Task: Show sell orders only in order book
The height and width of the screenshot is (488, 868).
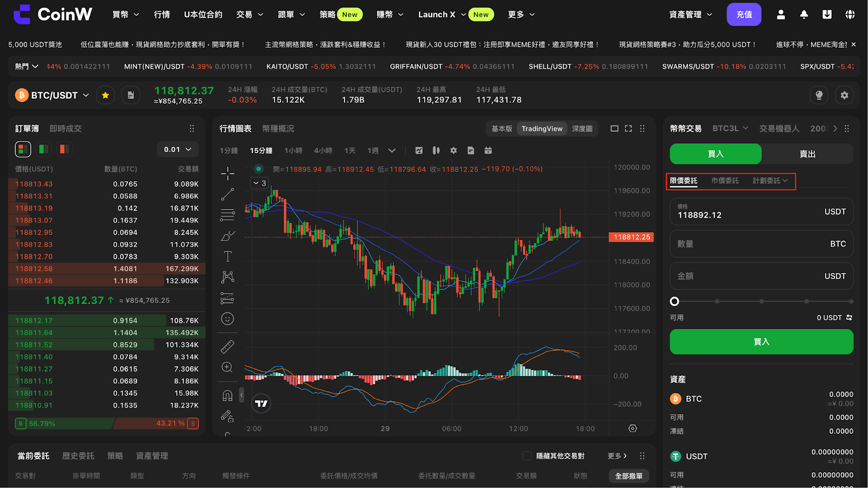Action: coord(64,149)
